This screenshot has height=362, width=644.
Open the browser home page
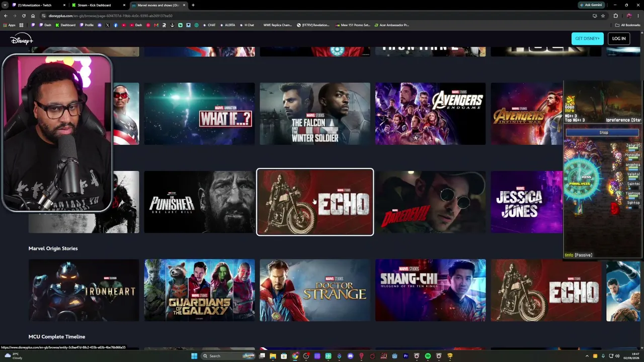(33, 16)
